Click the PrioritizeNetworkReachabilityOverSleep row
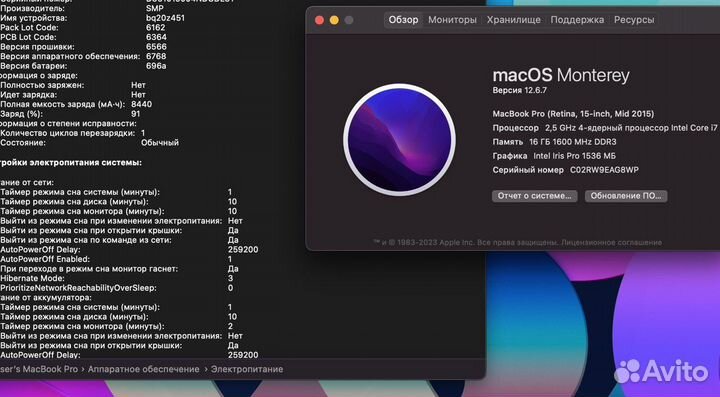 [x=117, y=288]
